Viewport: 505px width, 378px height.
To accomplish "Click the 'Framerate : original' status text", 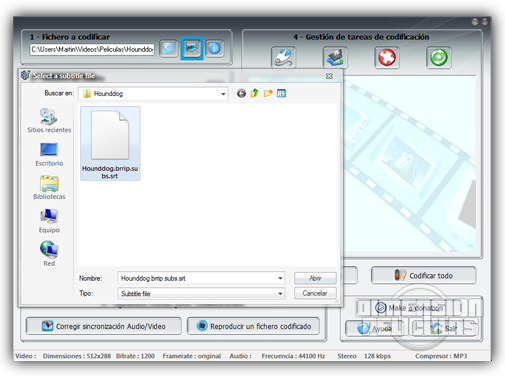I will tap(192, 356).
